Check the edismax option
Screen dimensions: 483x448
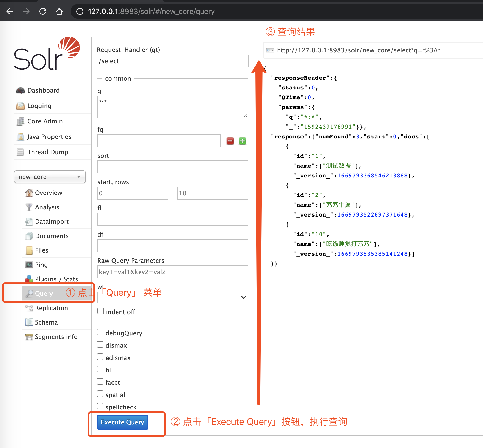100,357
